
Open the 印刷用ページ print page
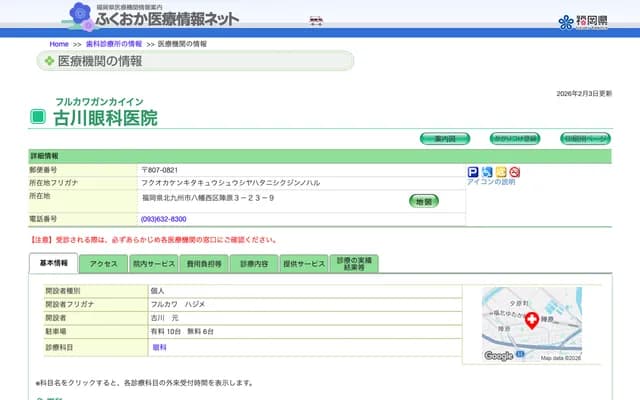(585, 138)
